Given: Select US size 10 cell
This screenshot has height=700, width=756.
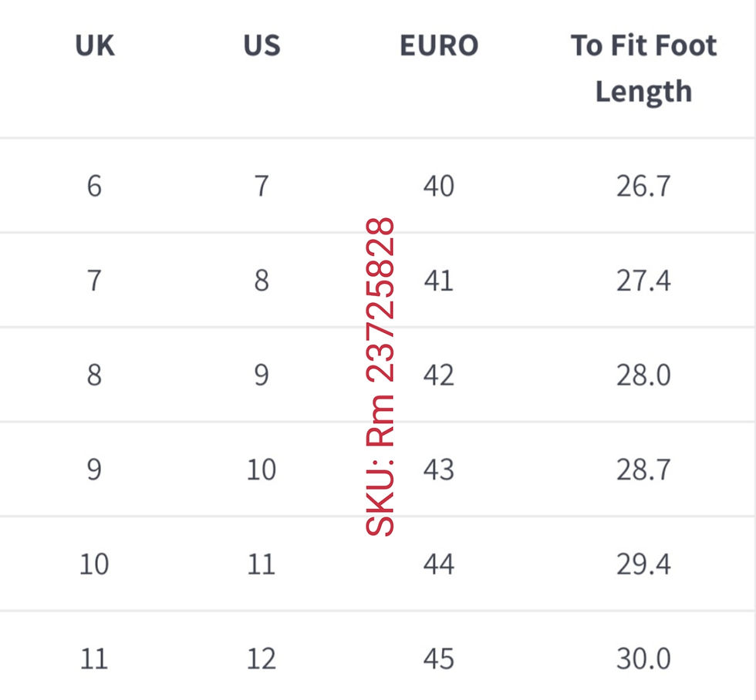Looking at the screenshot, I should pyautogui.click(x=261, y=469).
